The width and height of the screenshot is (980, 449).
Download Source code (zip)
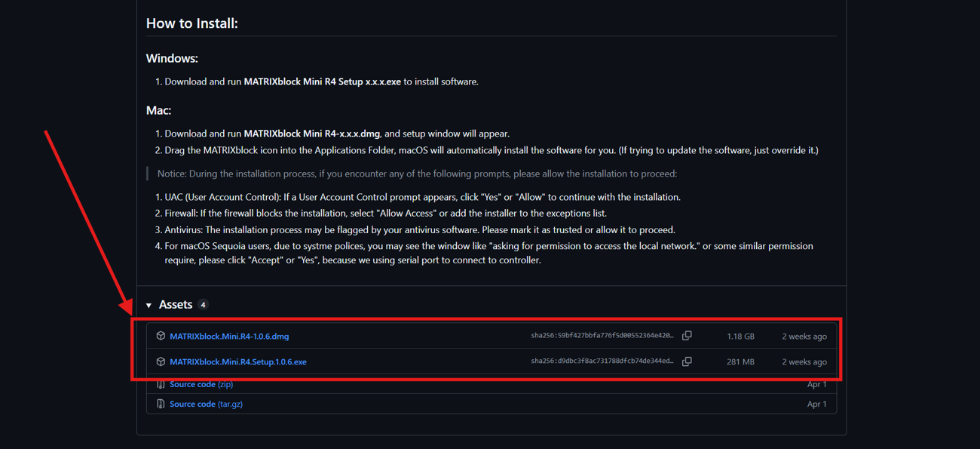tap(201, 385)
